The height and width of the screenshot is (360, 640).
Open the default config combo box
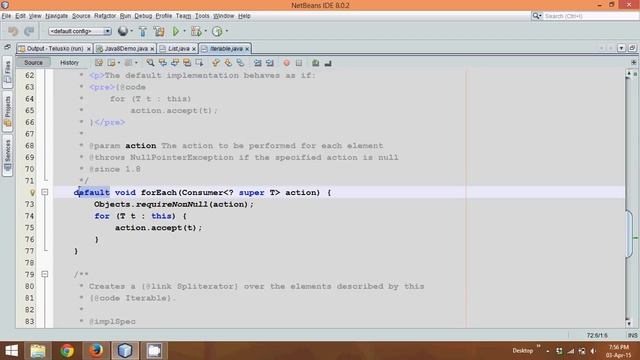coord(80,31)
